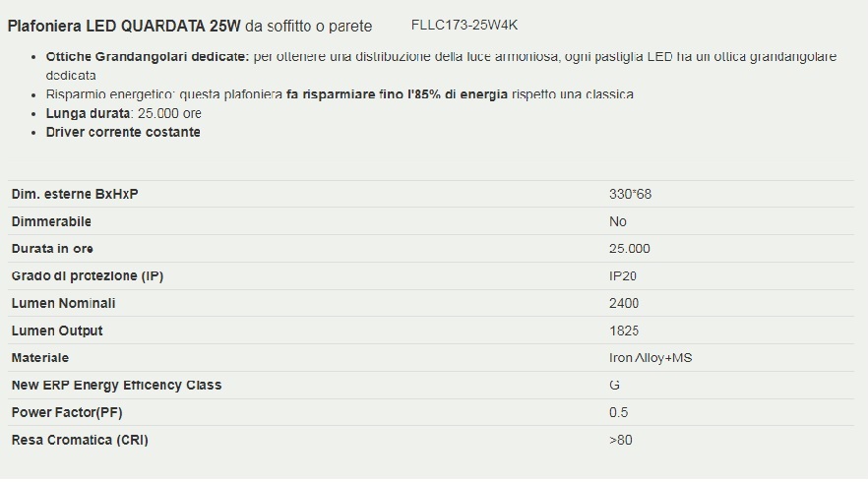The height and width of the screenshot is (482, 868).
Task: Select the 1825 Lumen Output value
Action: [624, 331]
